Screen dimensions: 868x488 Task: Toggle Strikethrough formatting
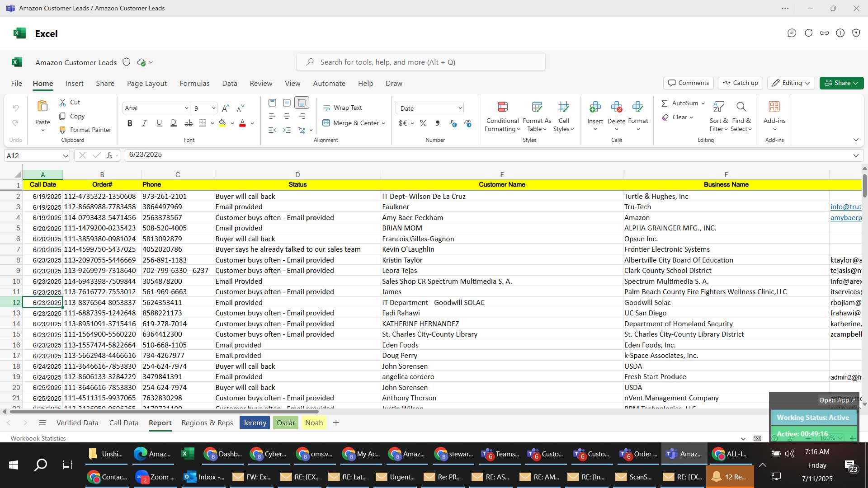(x=189, y=123)
